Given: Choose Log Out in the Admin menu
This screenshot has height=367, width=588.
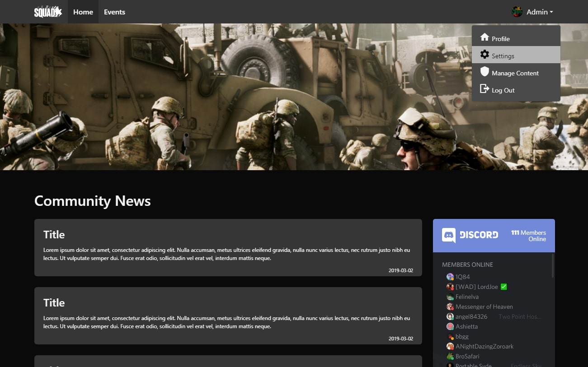Looking at the screenshot, I should tap(516, 90).
